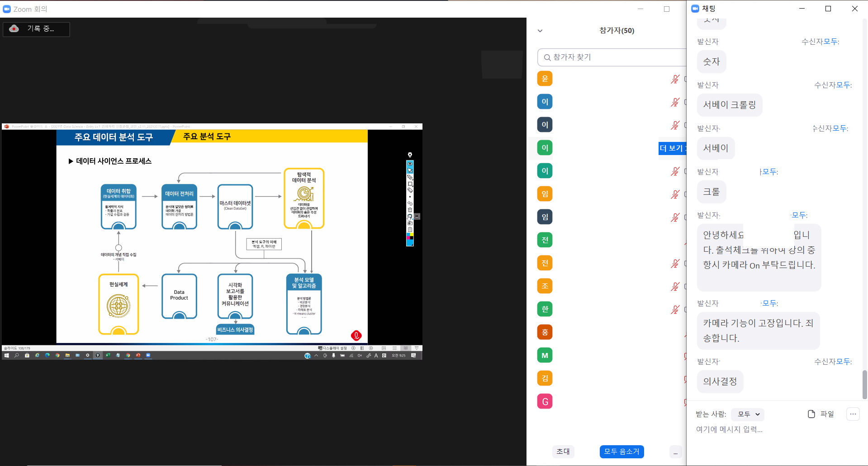The width and height of the screenshot is (868, 466).
Task: Click the file attachment icon in chat
Action: (x=811, y=414)
